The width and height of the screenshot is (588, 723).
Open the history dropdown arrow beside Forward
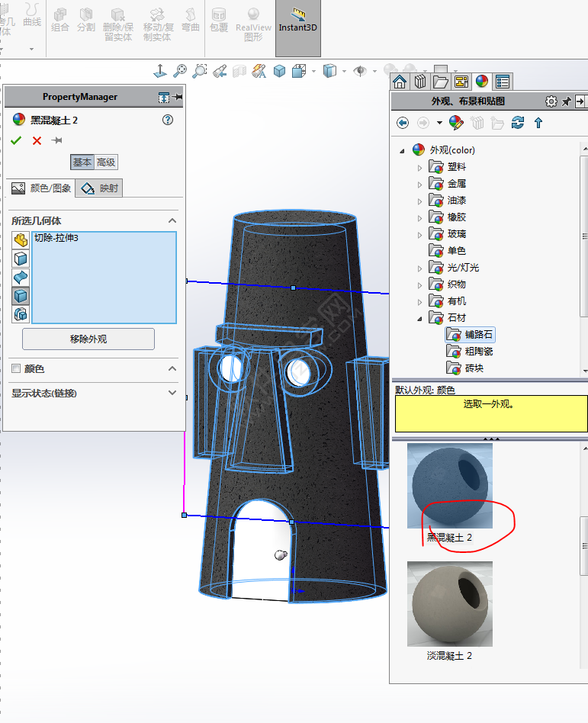pyautogui.click(x=439, y=123)
